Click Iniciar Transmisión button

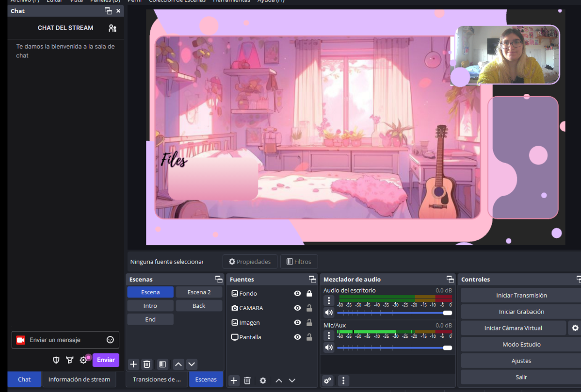(522, 295)
